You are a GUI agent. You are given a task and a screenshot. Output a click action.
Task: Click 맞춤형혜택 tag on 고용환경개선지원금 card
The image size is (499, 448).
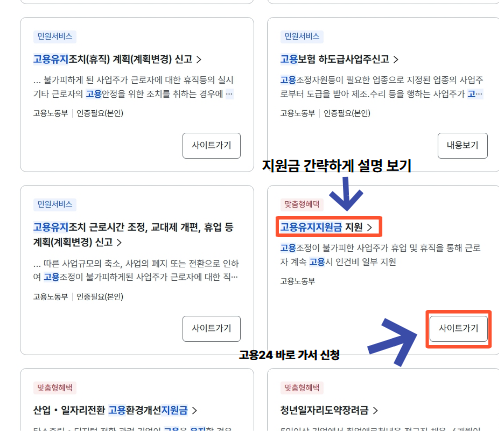pyautogui.click(x=55, y=388)
